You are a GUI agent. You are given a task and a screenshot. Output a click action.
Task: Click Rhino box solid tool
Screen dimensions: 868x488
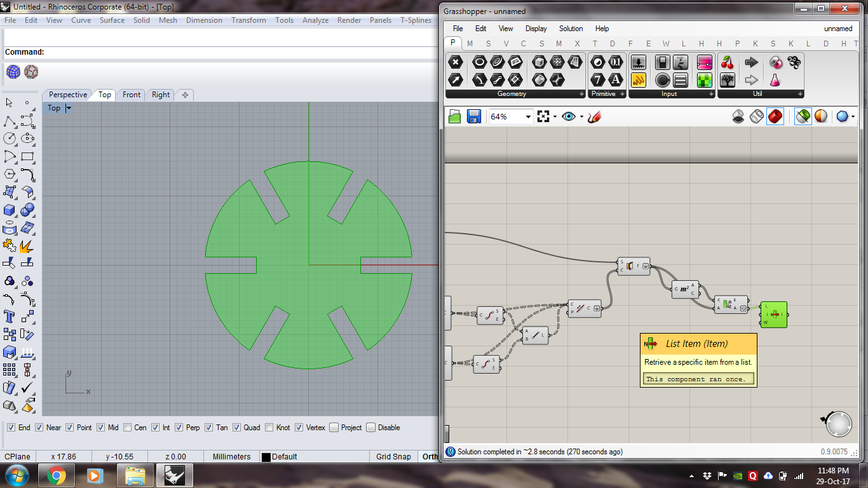pos(9,209)
